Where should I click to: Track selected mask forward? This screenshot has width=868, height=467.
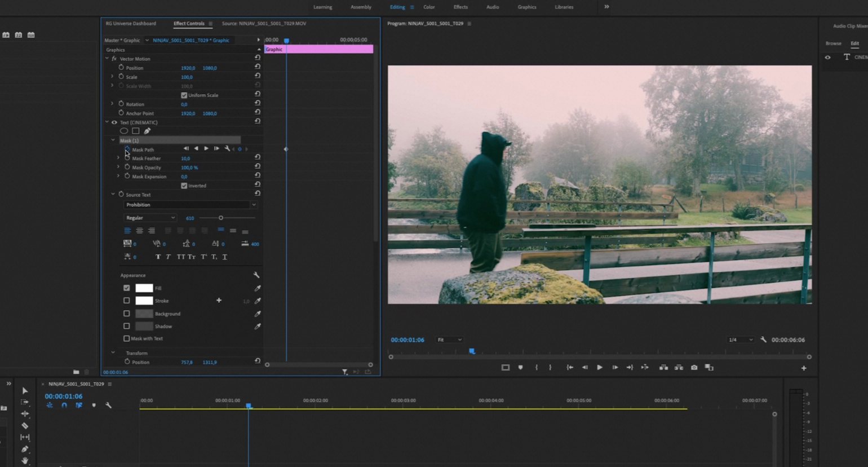coord(206,149)
